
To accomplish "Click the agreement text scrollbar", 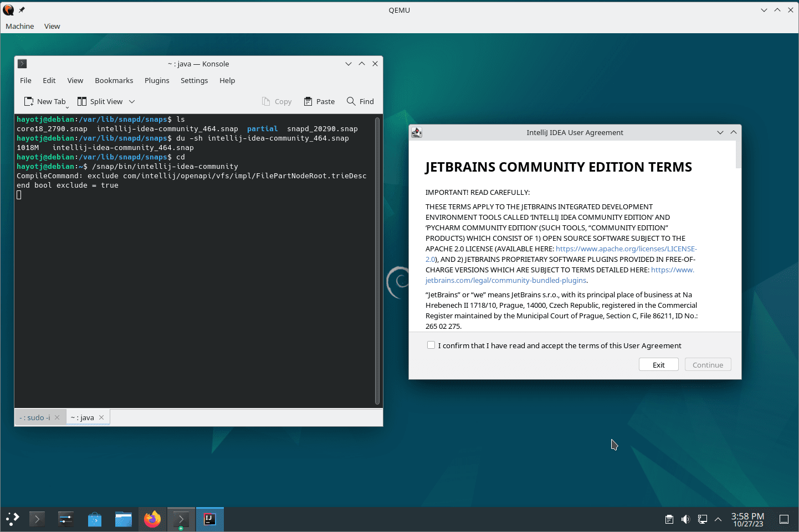I will tap(738, 154).
